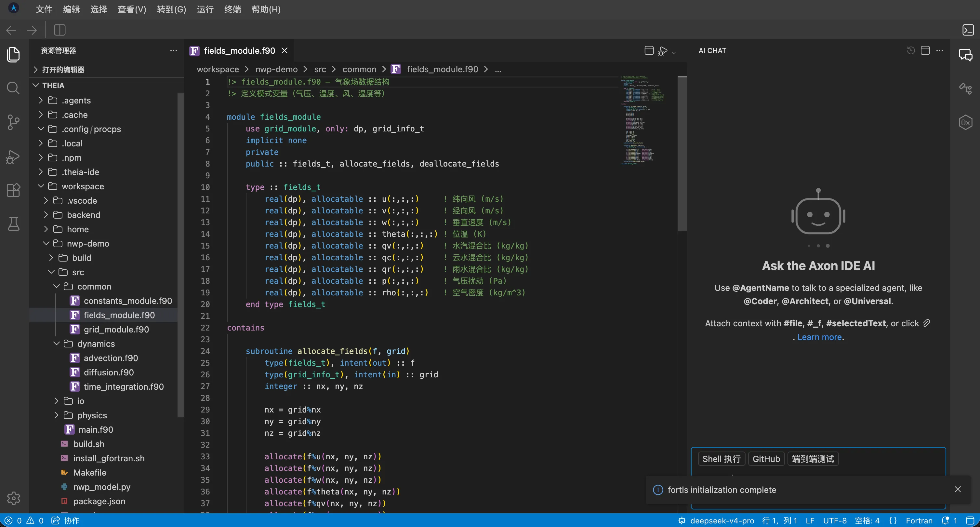Toggle the terminal panel icon top right
Screen dimensions: 980x527
point(968,30)
